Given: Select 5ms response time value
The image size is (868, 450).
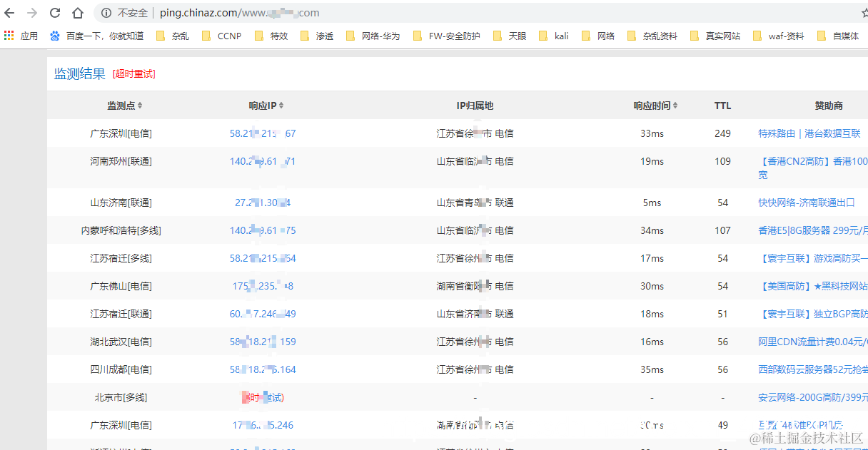Looking at the screenshot, I should click(652, 203).
